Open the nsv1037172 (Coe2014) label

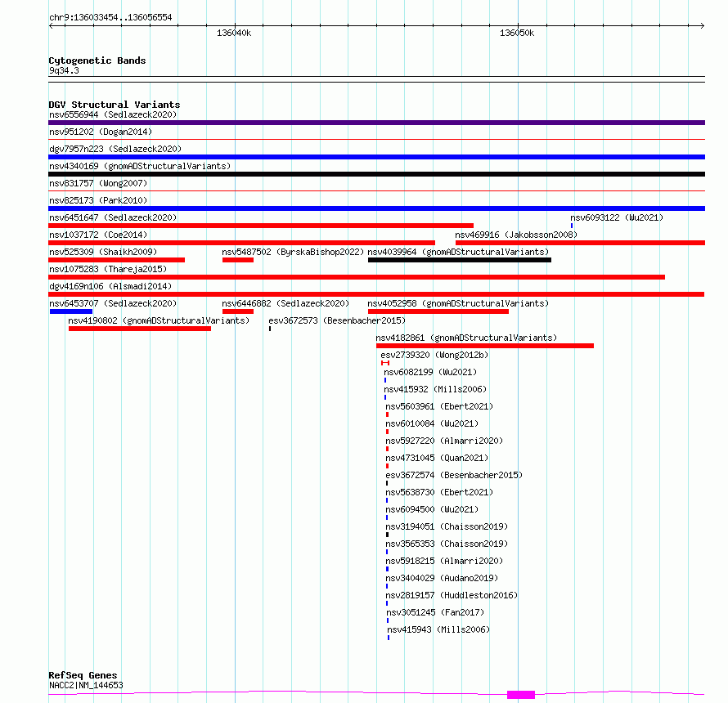tap(98, 235)
